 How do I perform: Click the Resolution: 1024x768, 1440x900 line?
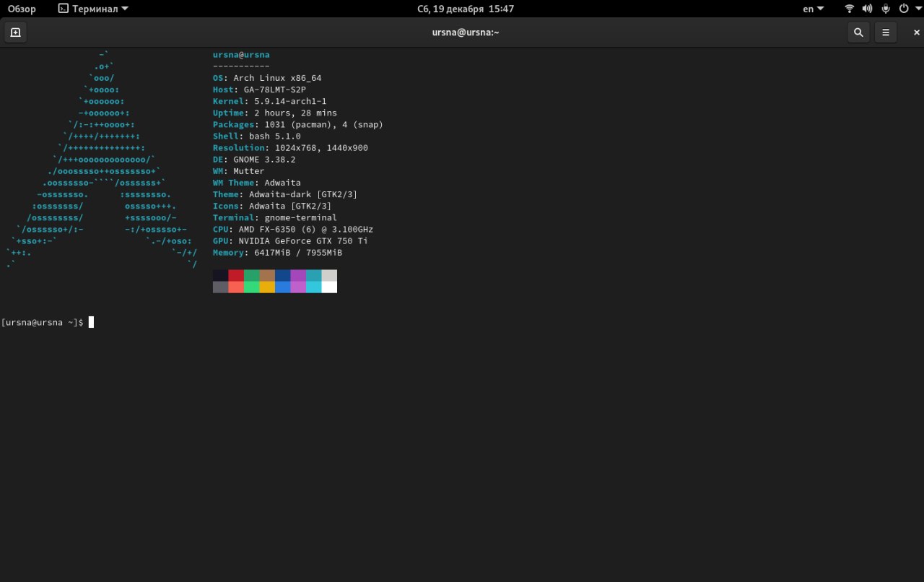tap(290, 148)
